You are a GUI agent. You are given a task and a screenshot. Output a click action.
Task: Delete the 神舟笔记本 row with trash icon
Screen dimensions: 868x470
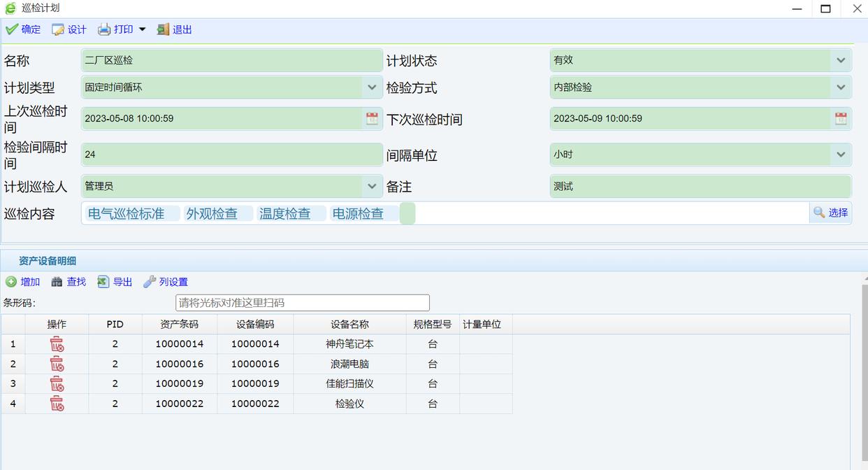[57, 344]
